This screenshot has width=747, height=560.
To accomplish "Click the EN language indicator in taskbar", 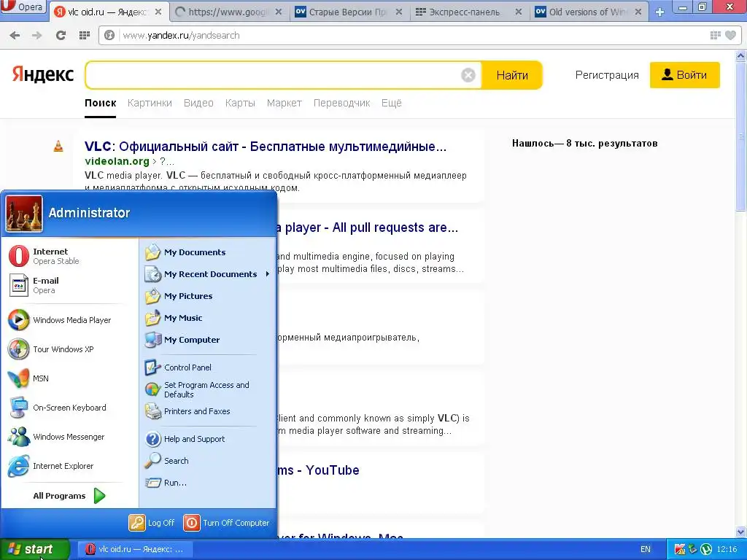I will point(646,549).
